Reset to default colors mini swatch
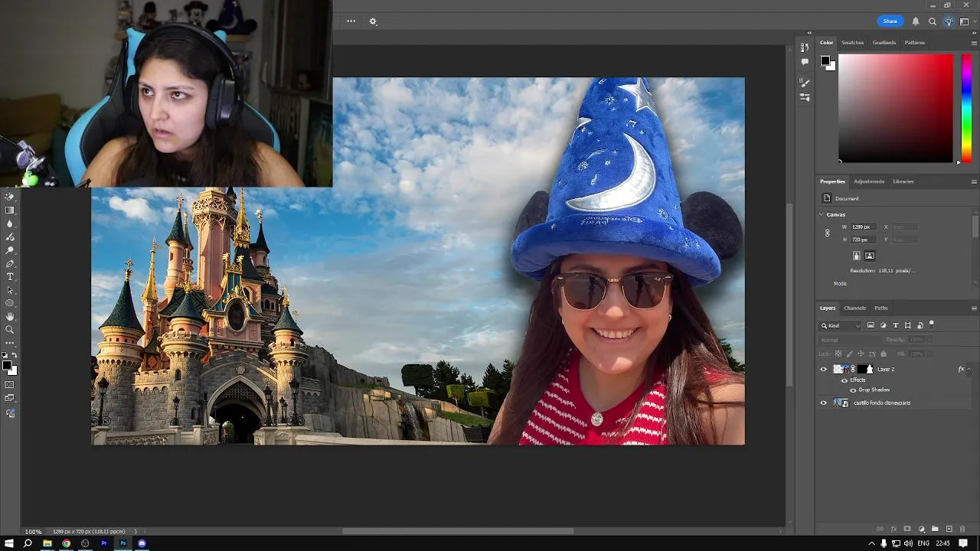 pos(5,355)
